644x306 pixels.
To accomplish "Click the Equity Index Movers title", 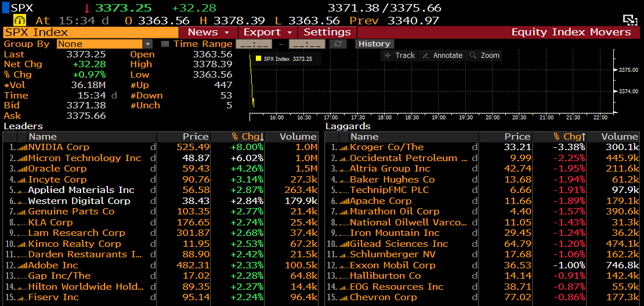I will (x=571, y=32).
